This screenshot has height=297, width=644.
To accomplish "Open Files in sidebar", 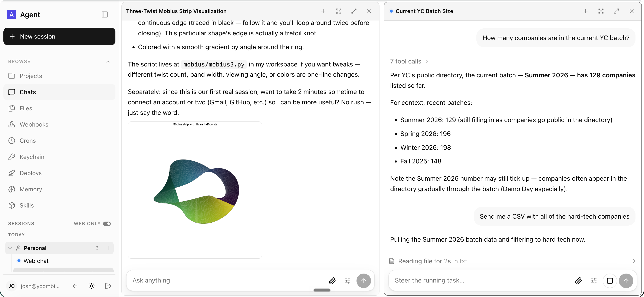I will click(x=59, y=108).
